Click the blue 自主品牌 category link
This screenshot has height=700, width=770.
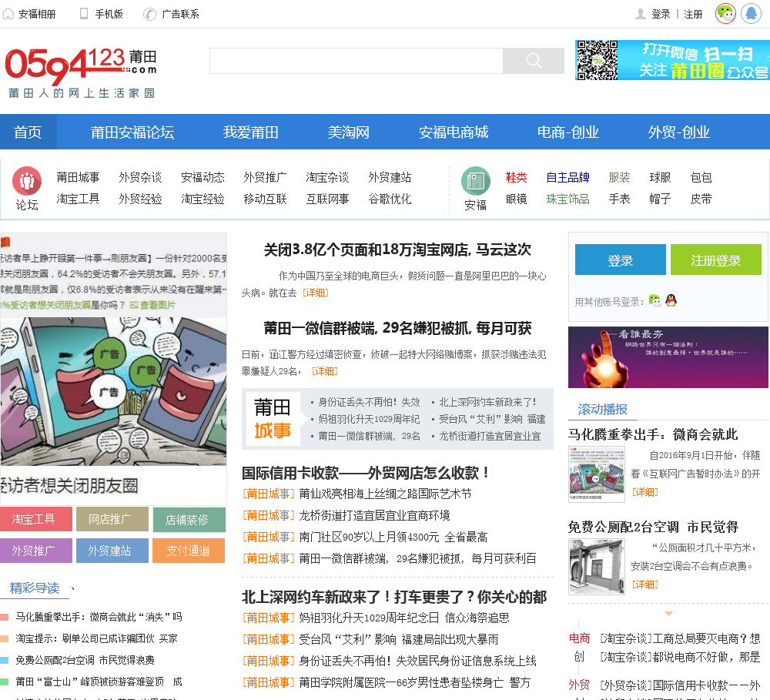(567, 177)
